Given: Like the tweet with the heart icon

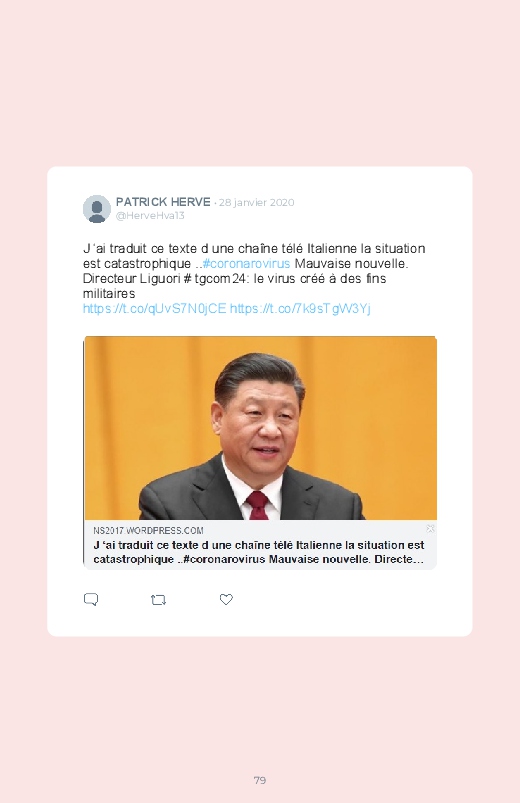Looking at the screenshot, I should 226,599.
